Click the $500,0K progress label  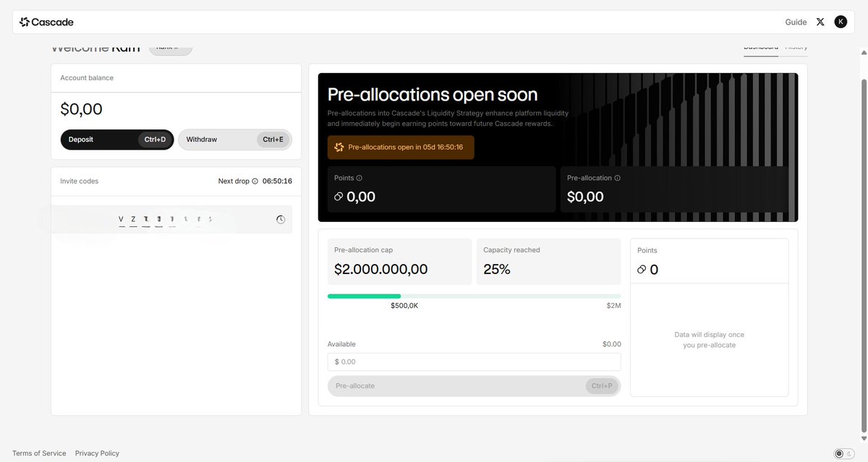404,306
